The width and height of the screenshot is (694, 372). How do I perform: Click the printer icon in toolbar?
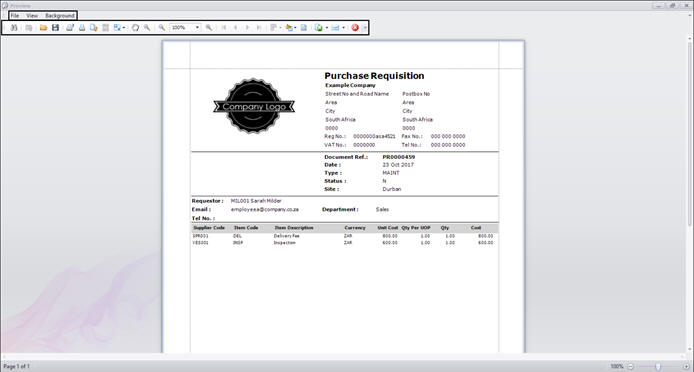tap(82, 27)
